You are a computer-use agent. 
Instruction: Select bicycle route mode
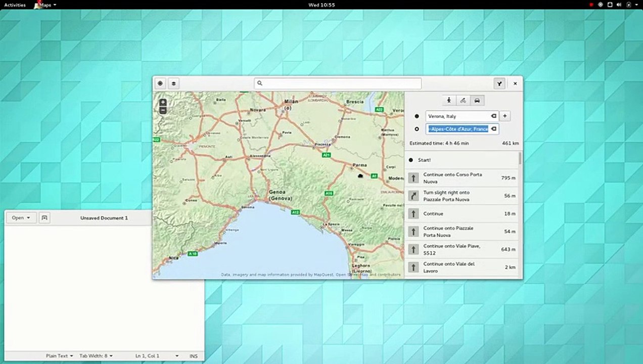click(463, 100)
